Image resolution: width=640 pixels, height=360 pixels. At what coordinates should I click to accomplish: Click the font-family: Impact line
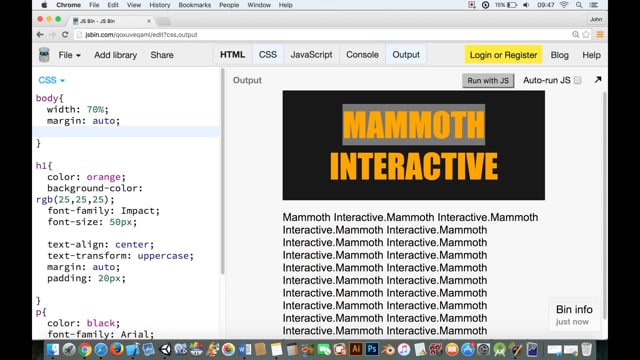(103, 211)
